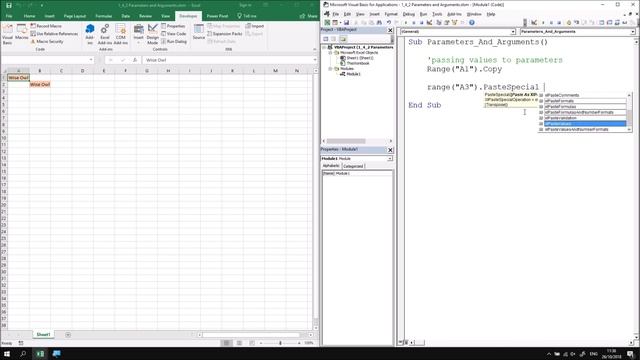Switch to Formulas ribbon tab

click(104, 16)
